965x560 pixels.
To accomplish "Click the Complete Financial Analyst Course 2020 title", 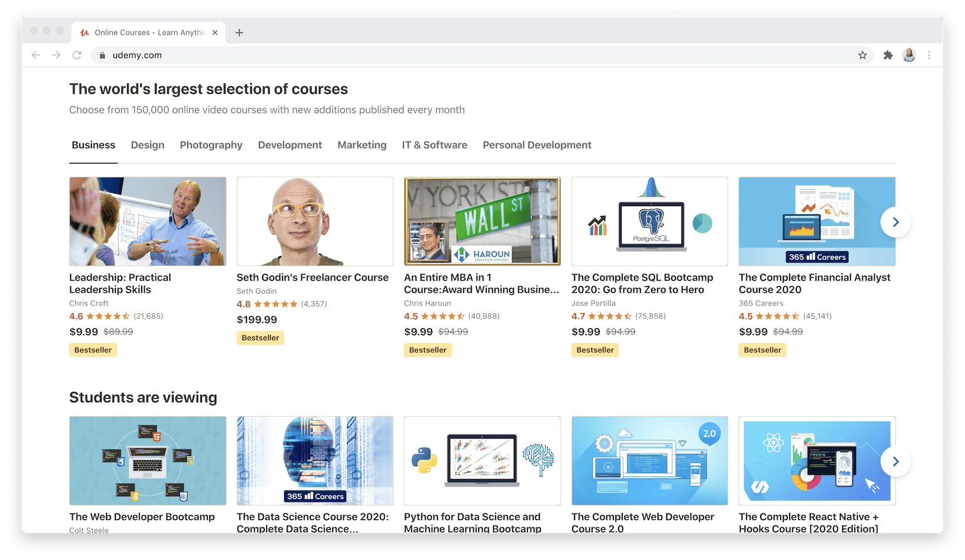I will [815, 284].
